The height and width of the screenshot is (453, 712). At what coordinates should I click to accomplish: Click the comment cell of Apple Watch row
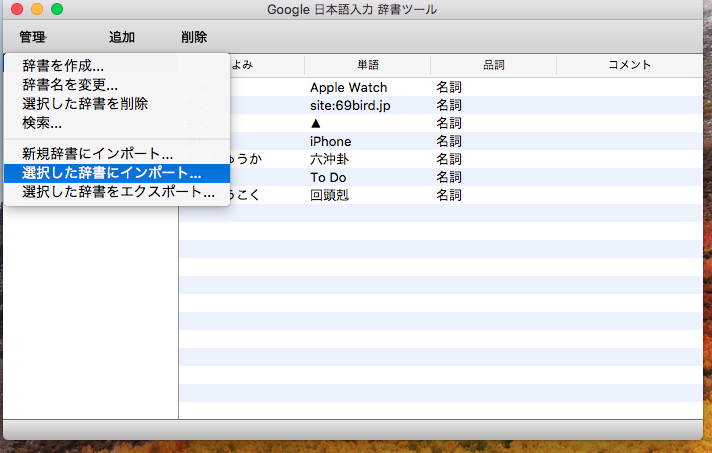(630, 87)
